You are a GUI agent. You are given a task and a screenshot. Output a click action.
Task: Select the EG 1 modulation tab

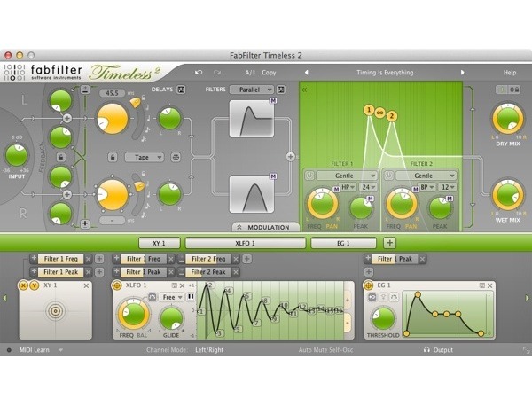[x=343, y=243]
